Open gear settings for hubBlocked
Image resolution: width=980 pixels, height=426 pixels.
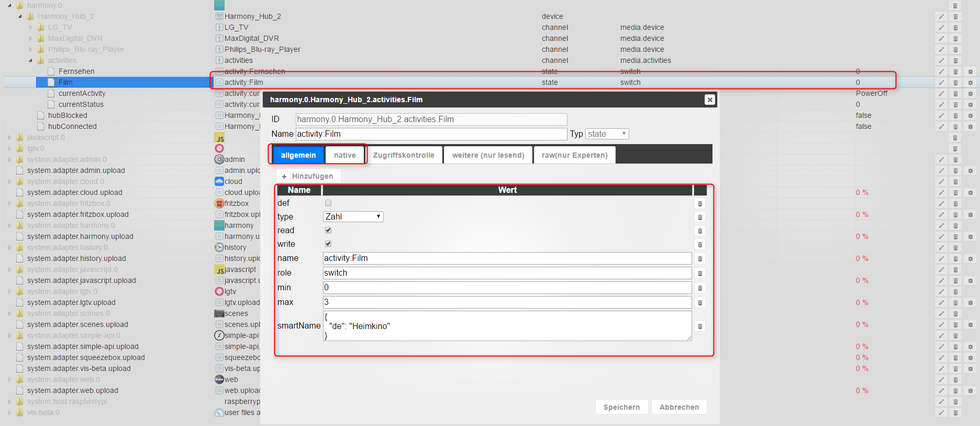click(970, 115)
